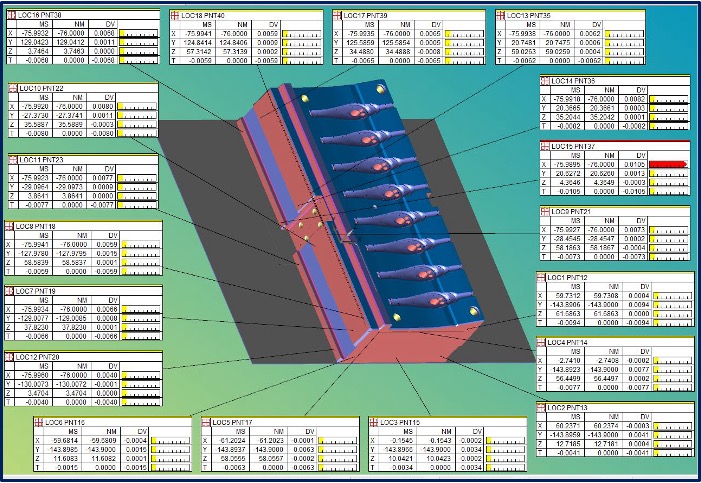The image size is (701, 483).
Task: Click the label icon of LOC2 PNT13
Action: point(541,408)
